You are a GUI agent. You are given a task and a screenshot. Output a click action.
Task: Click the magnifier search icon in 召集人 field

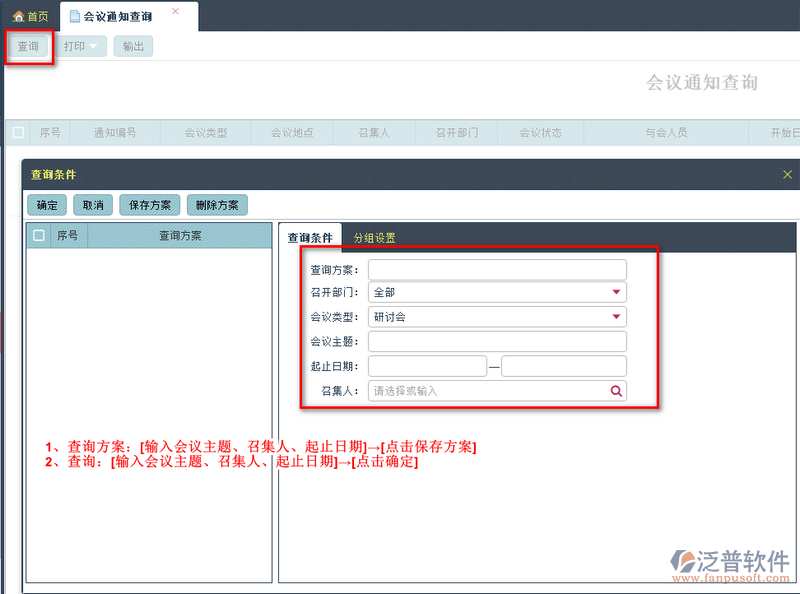click(616, 391)
